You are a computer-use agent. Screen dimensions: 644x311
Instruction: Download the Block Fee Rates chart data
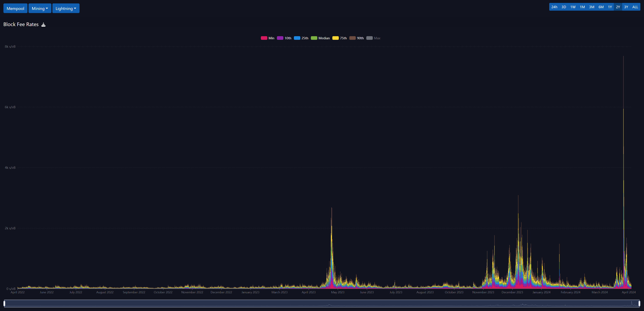coord(43,25)
